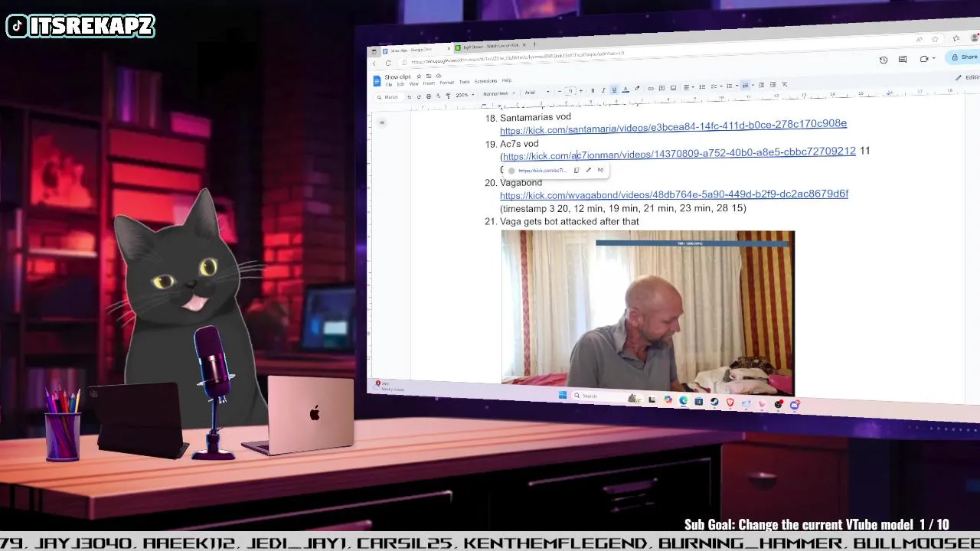Open the Windows Start menu
This screenshot has height=551, width=980.
(x=563, y=395)
